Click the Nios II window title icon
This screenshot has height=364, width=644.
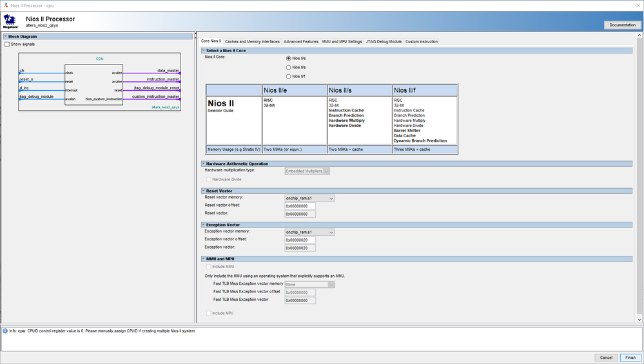[5, 5]
